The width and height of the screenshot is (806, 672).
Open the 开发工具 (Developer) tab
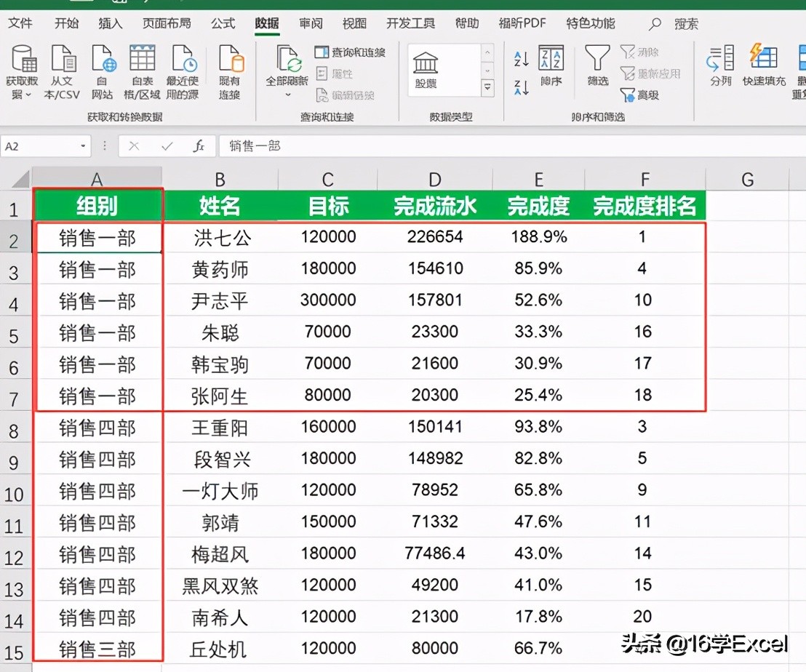(411, 23)
